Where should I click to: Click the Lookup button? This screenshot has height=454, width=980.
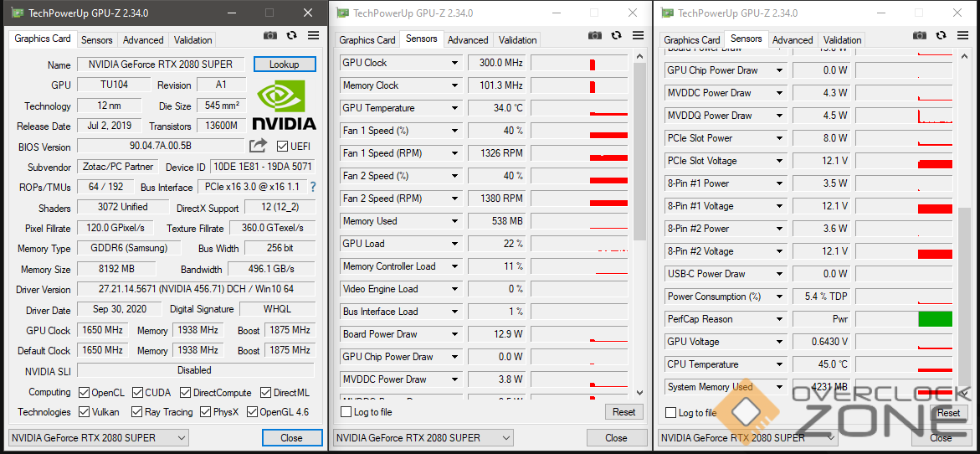pos(285,64)
